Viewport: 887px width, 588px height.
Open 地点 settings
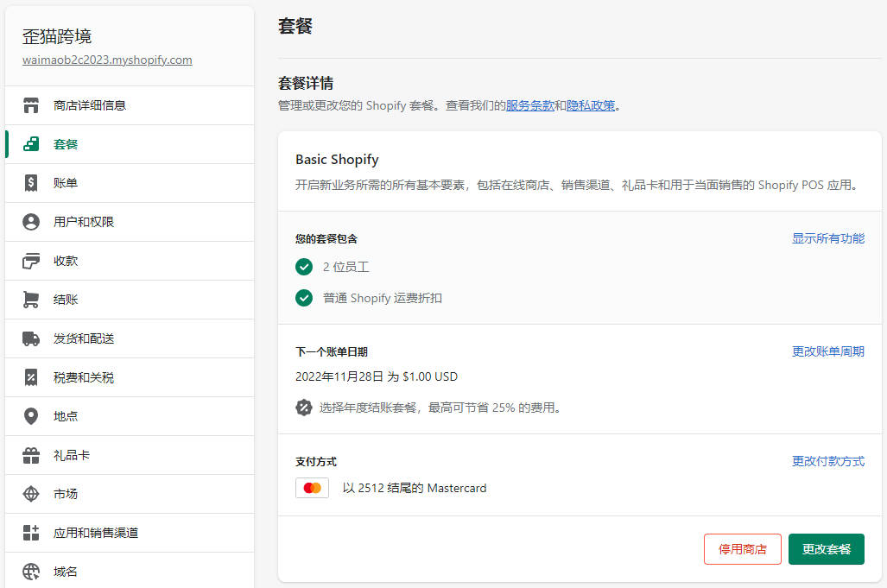[130, 416]
